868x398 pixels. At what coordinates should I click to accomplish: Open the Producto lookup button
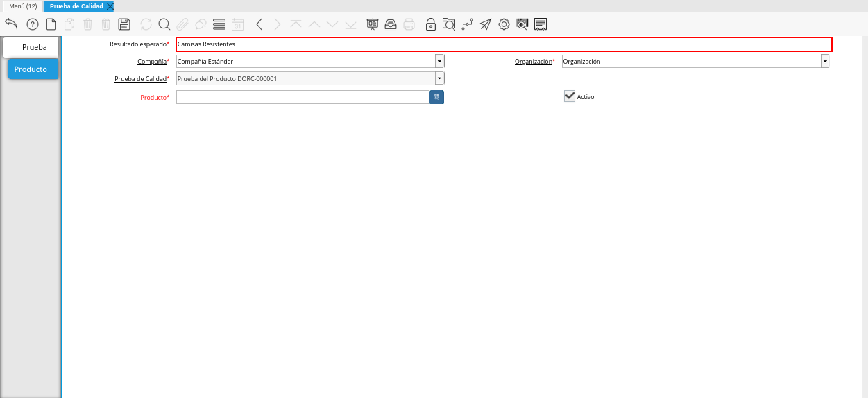coord(436,97)
